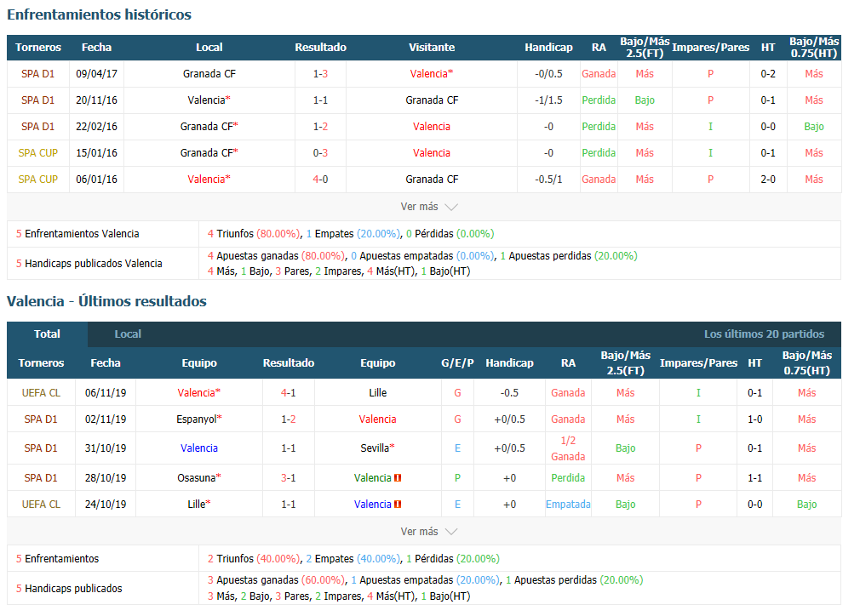Click the red card icon in the 24/10/19 Lille row
Screen dimensions: 860x616
[x=398, y=505]
